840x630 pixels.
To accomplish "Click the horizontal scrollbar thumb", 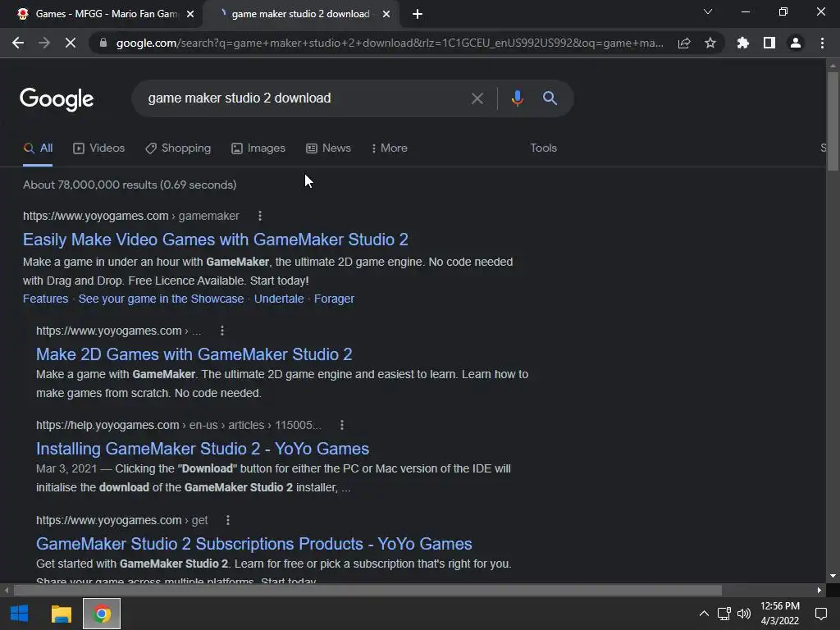I will (x=367, y=591).
